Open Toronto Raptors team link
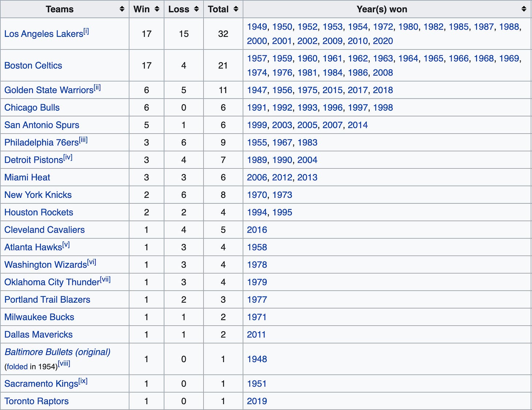532x410 pixels. pyautogui.click(x=37, y=402)
